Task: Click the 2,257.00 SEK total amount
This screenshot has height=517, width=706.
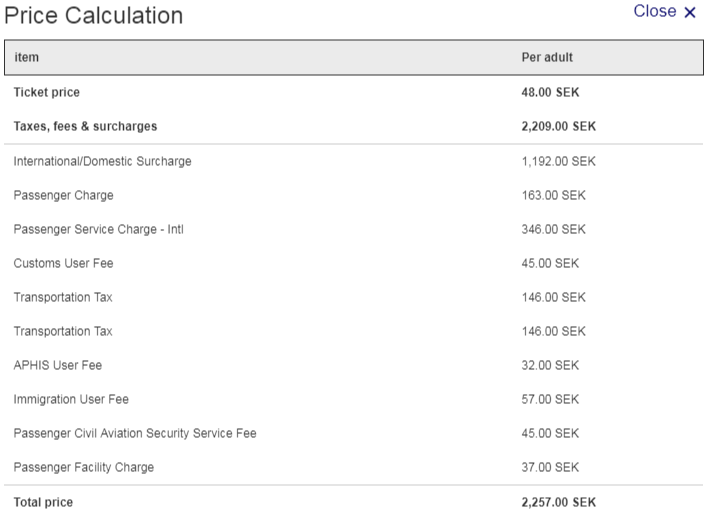Action: point(559,502)
